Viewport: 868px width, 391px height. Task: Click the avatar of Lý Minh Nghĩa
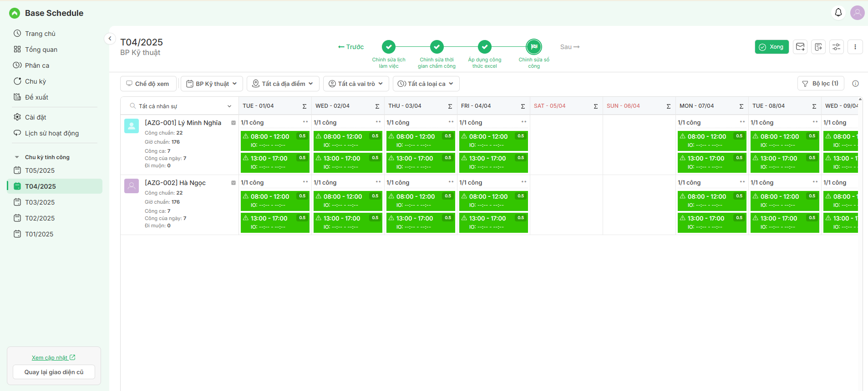click(132, 126)
